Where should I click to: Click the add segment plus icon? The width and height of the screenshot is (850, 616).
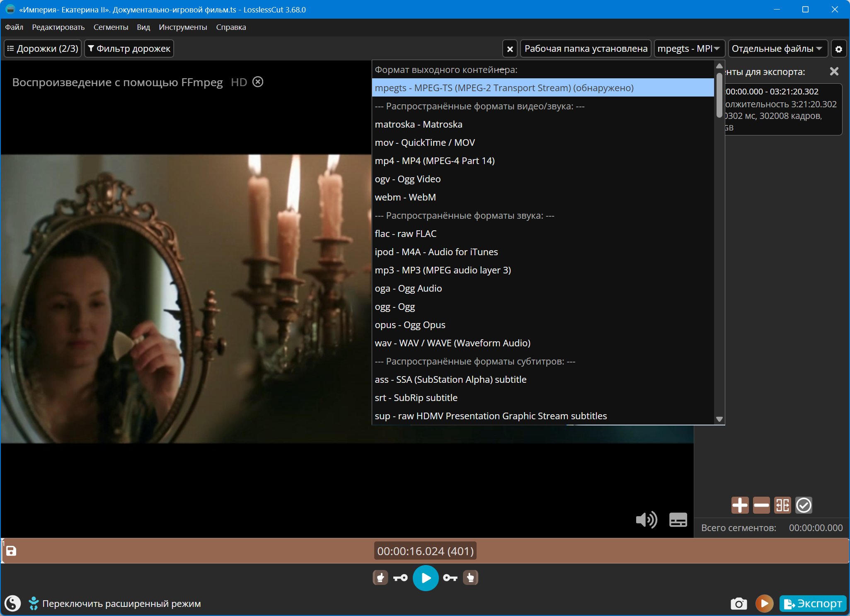[740, 505]
